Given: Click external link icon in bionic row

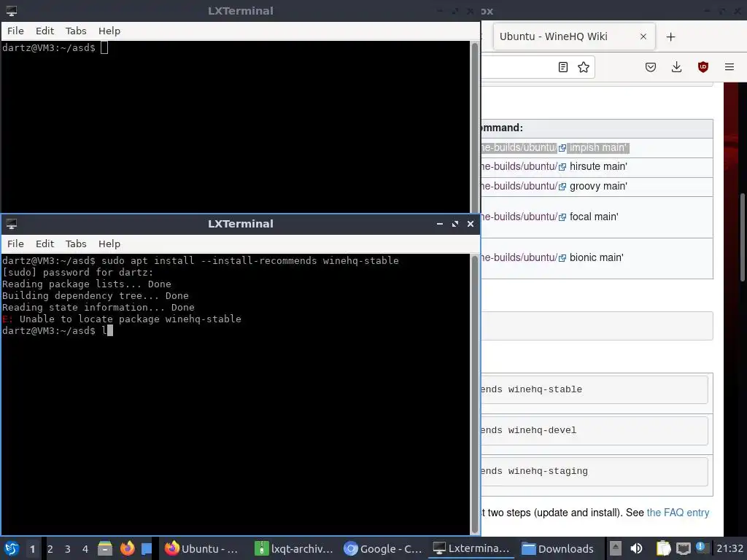Looking at the screenshot, I should (562, 258).
